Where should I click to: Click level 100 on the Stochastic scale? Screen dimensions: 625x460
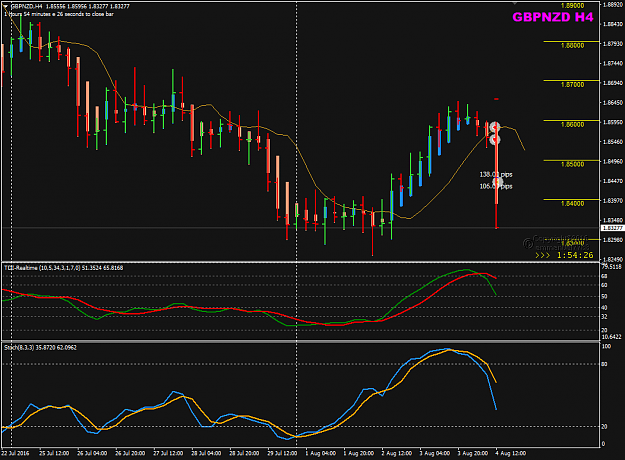(606, 346)
